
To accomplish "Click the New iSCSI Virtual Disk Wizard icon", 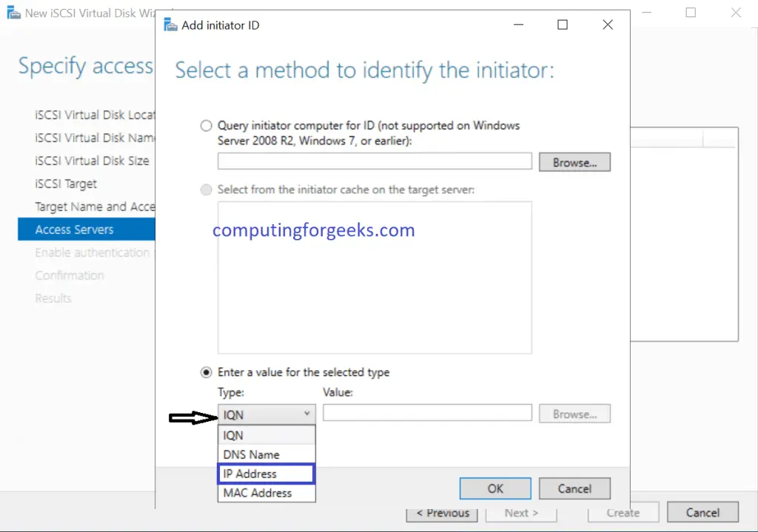I will click(x=13, y=13).
